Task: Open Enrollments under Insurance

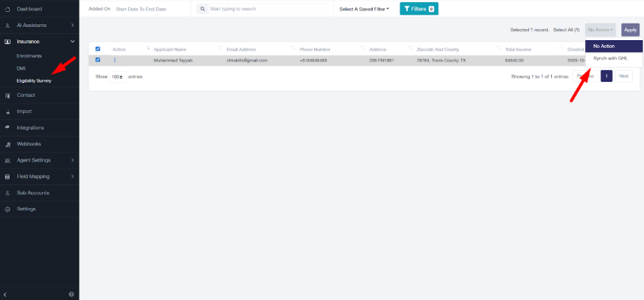Action: pos(29,55)
